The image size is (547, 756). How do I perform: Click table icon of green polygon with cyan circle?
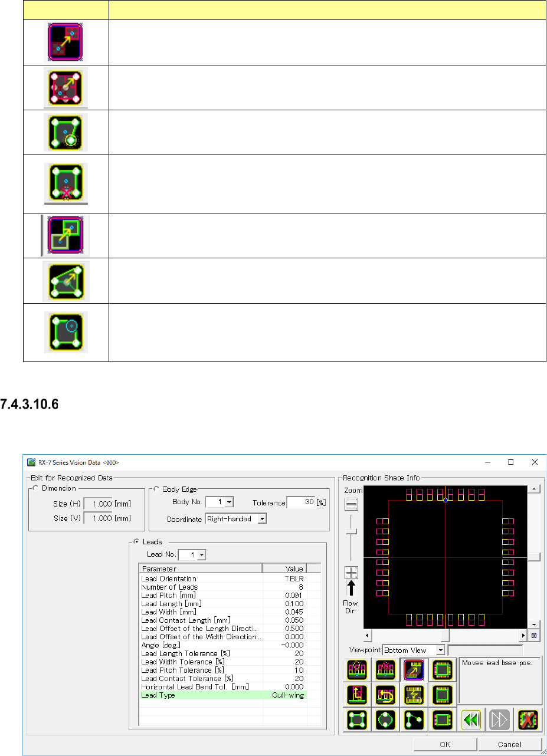point(65,332)
